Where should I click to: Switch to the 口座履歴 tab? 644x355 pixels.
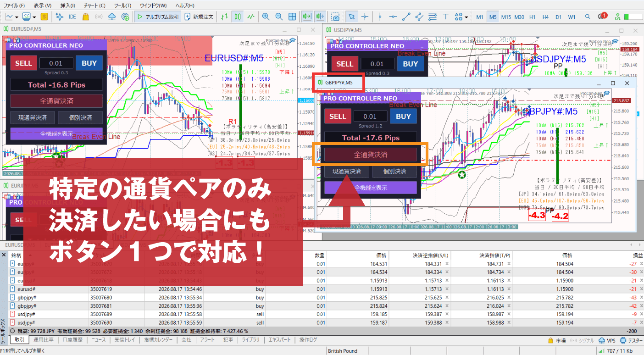click(x=72, y=340)
